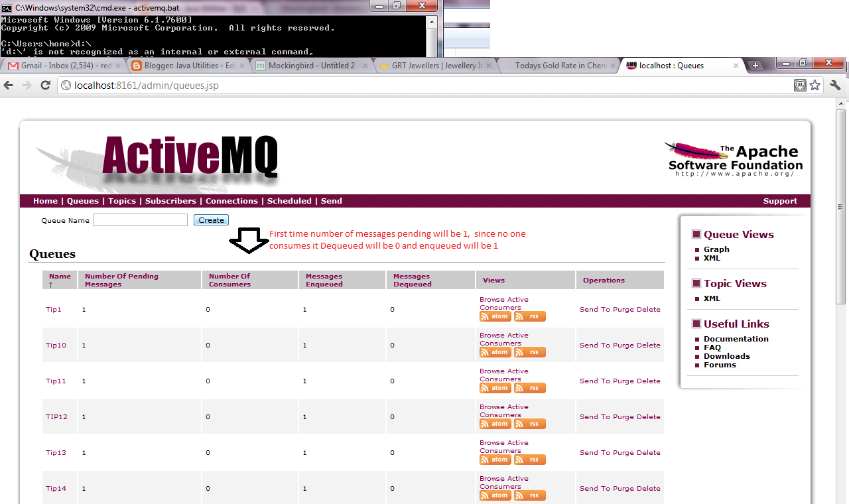Open the Graph view under Queue Views
849x504 pixels.
click(716, 249)
